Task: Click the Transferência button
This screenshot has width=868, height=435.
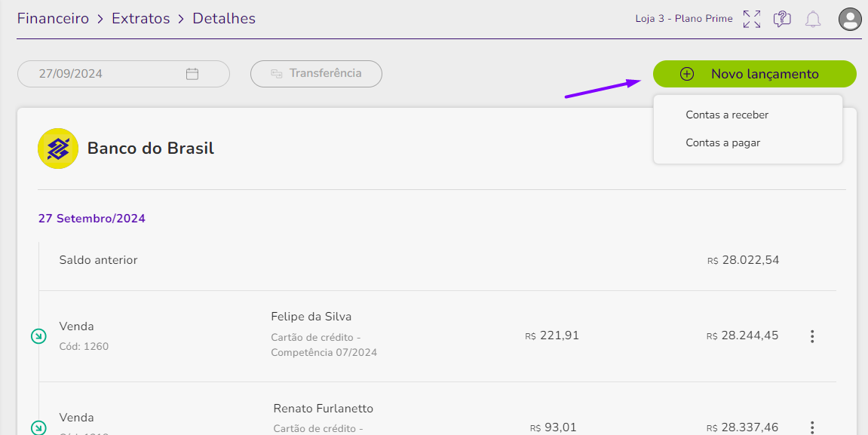Action: 316,74
